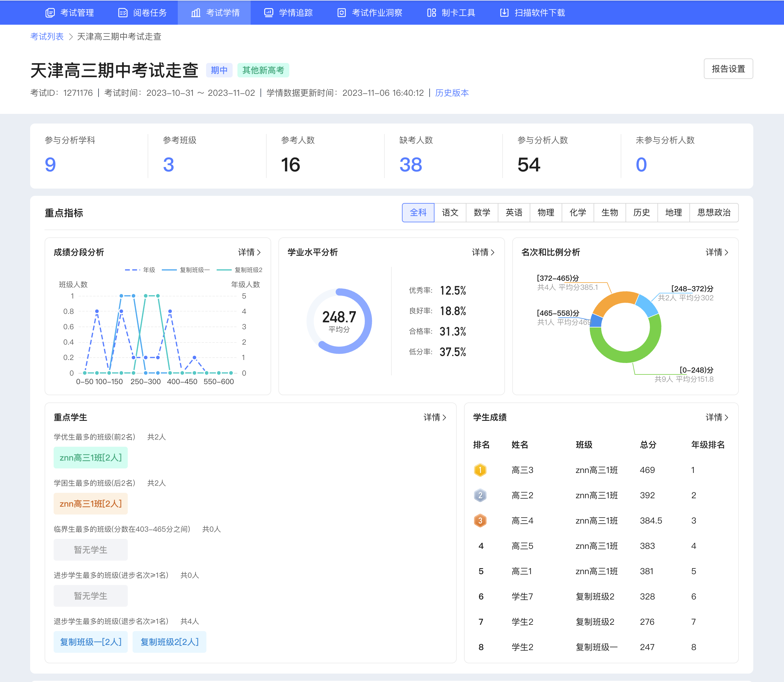Switch to the 生物 subject tab

pos(610,212)
